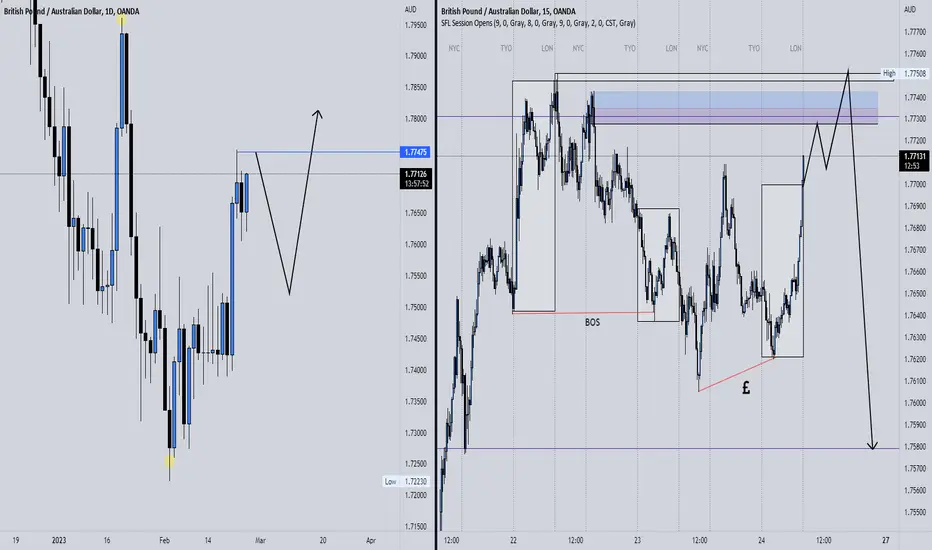Open the AUD currency selector on the 15-minute chart

tap(910, 10)
